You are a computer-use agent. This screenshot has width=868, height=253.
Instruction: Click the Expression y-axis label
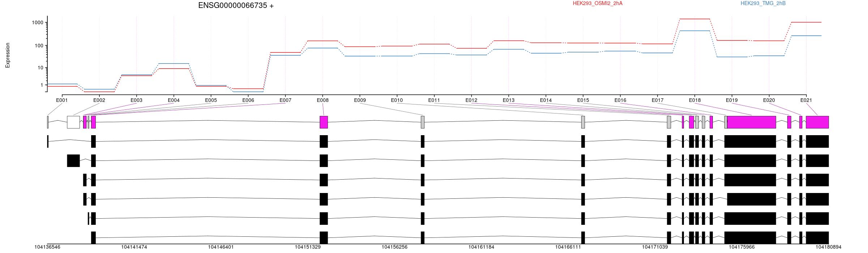pyautogui.click(x=8, y=55)
